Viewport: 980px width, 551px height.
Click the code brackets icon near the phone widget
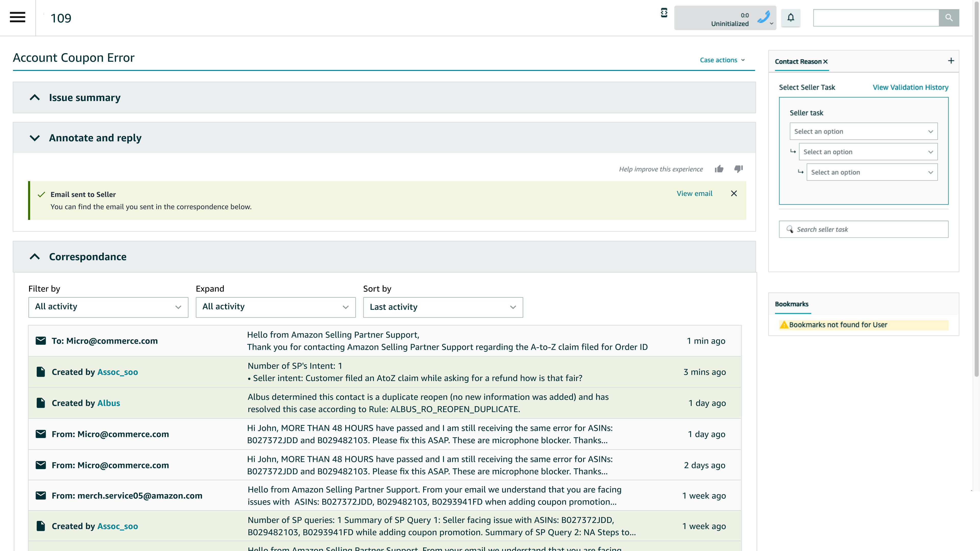pos(664,13)
